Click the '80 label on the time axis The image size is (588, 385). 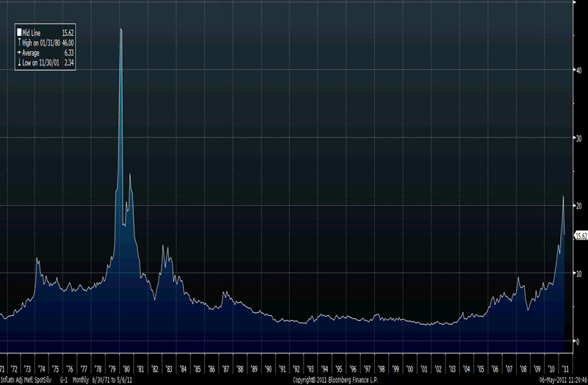127,368
